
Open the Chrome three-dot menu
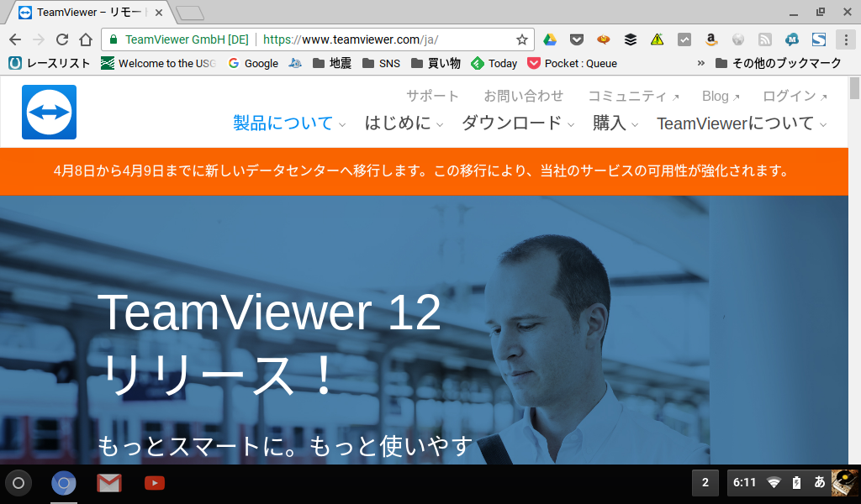[846, 39]
